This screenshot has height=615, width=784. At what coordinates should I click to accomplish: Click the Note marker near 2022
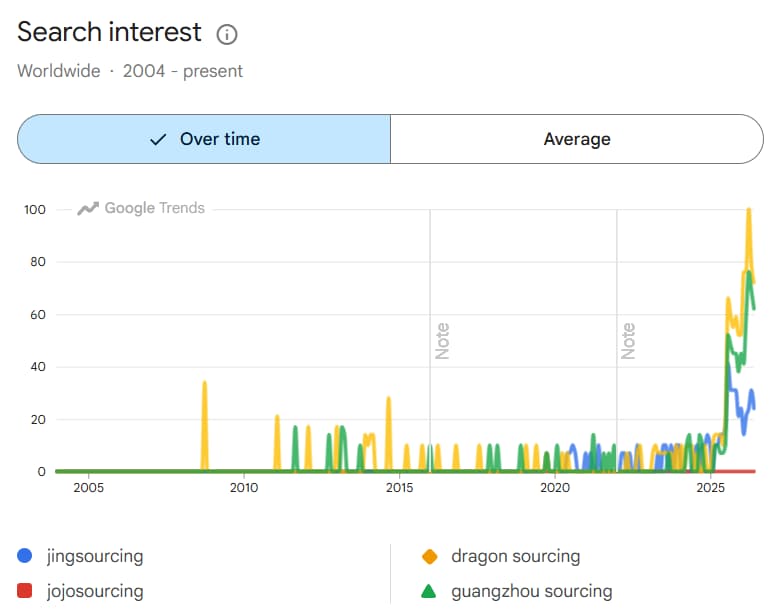coord(628,341)
